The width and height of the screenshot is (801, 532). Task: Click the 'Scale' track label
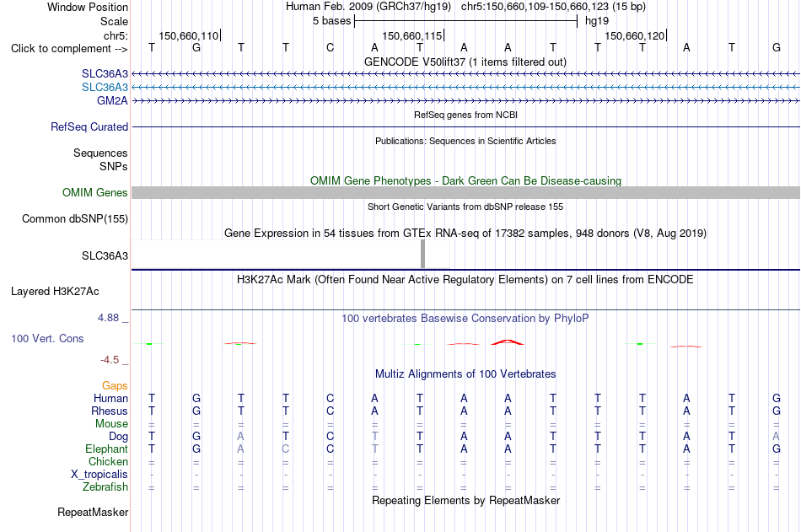(114, 21)
